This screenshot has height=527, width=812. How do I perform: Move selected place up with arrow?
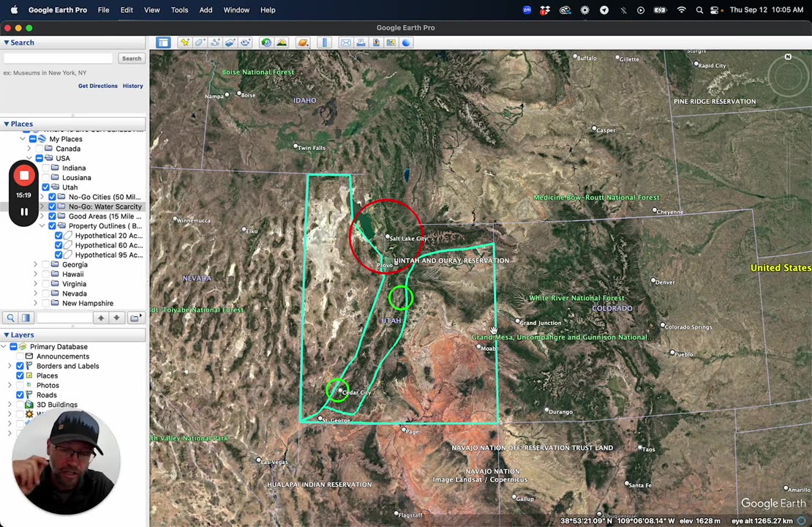click(x=101, y=318)
